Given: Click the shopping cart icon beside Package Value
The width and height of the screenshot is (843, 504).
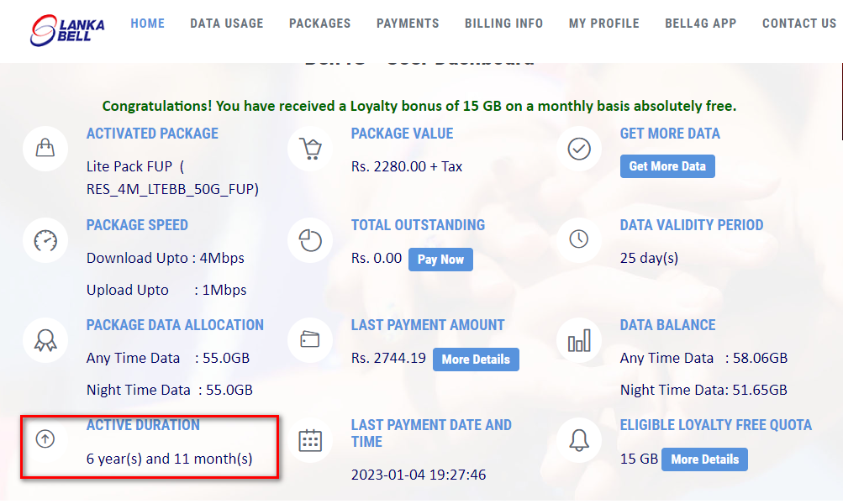Looking at the screenshot, I should (310, 149).
